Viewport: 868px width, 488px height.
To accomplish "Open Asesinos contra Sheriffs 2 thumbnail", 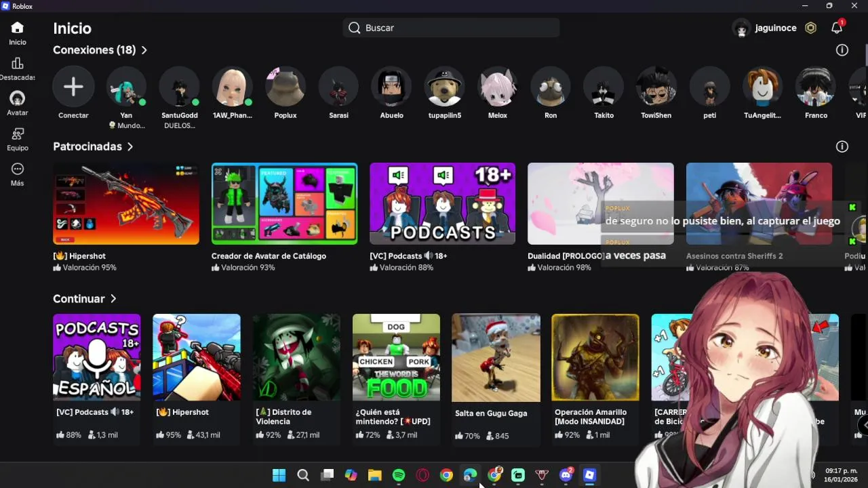I will tap(759, 203).
